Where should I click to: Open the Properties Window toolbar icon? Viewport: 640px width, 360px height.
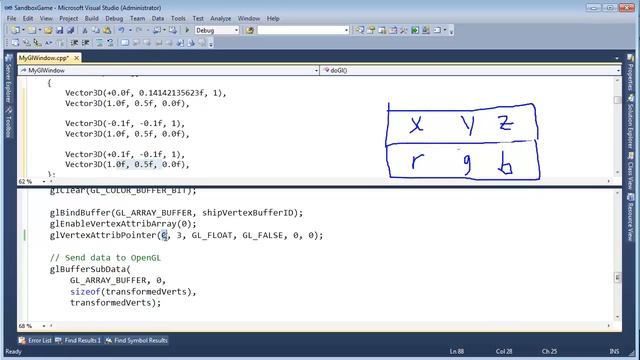[x=371, y=30]
